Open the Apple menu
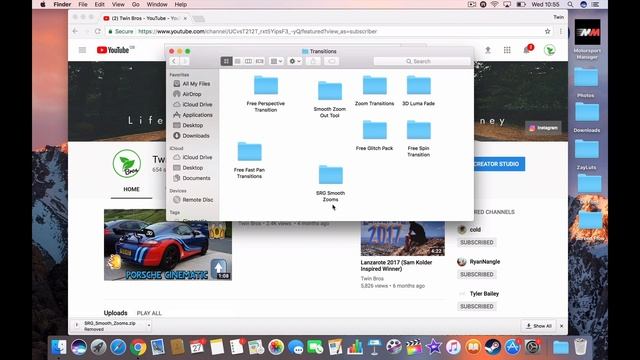Screen dimensions: 640x360 (x=43, y=4)
